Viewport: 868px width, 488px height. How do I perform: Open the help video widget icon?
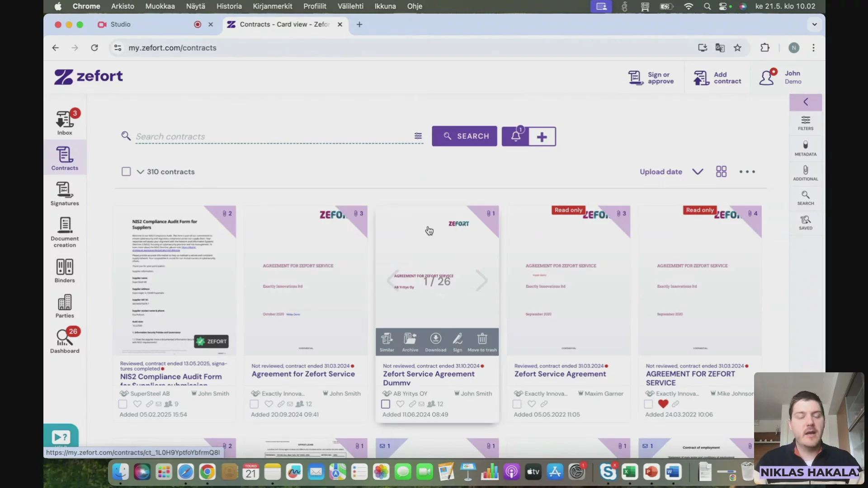61,436
